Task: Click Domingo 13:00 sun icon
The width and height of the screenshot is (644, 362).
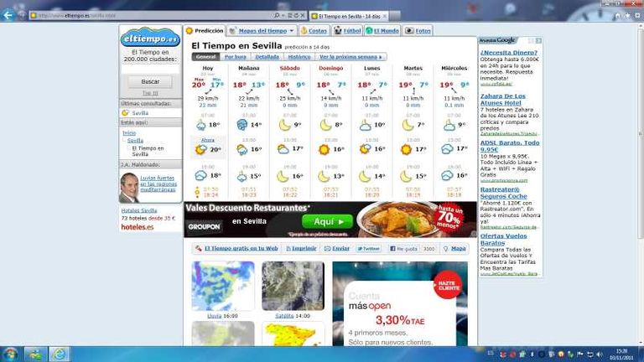Action: tap(324, 150)
